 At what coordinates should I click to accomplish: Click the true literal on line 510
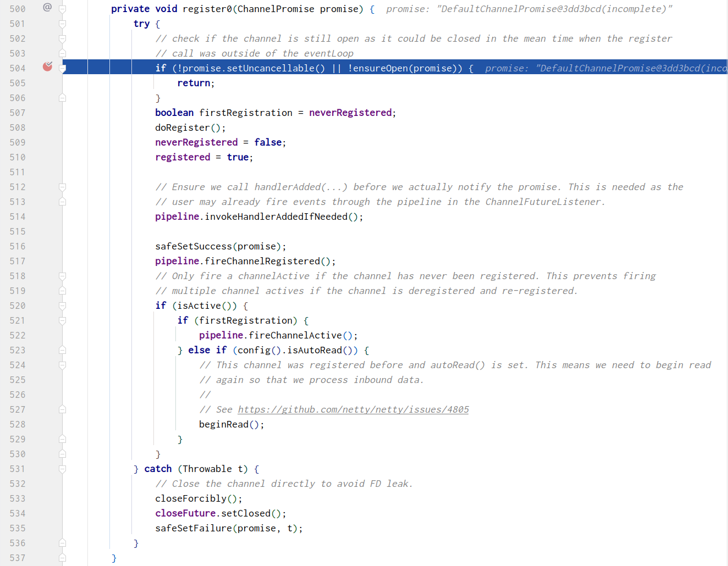point(238,157)
